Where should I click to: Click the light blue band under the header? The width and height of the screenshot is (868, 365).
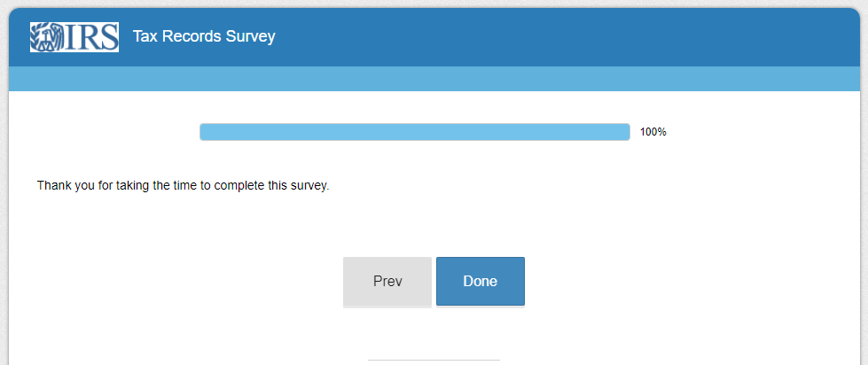tap(434, 79)
